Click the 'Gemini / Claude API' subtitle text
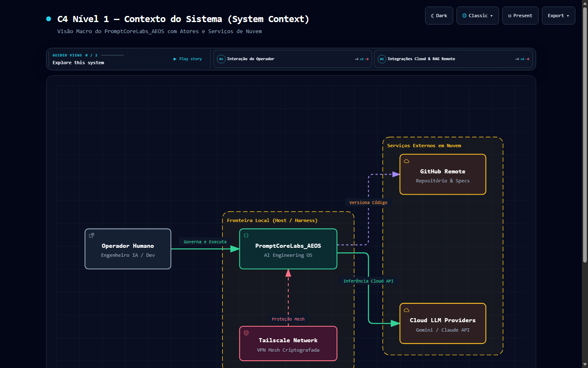Screen dimensions: 588x368 [x=443, y=330]
